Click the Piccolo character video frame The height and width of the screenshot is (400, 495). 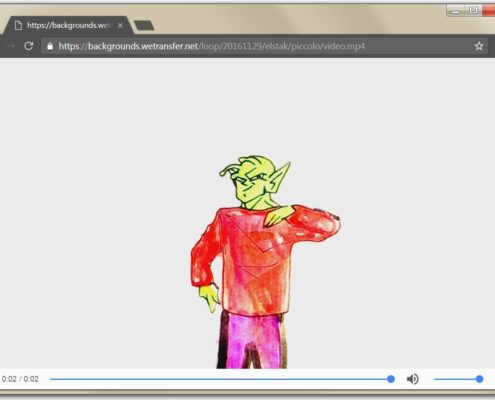(x=265, y=262)
